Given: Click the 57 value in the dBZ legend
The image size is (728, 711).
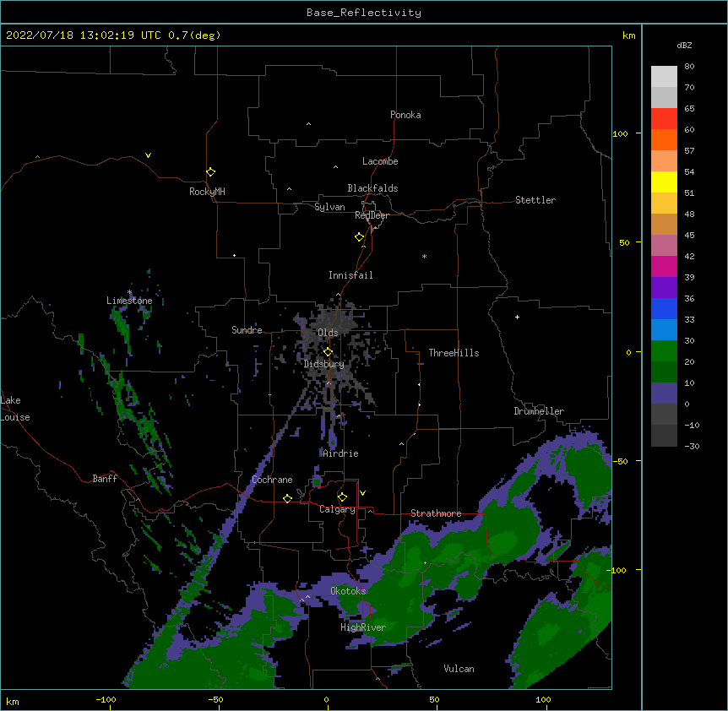Looking at the screenshot, I should 689,151.
